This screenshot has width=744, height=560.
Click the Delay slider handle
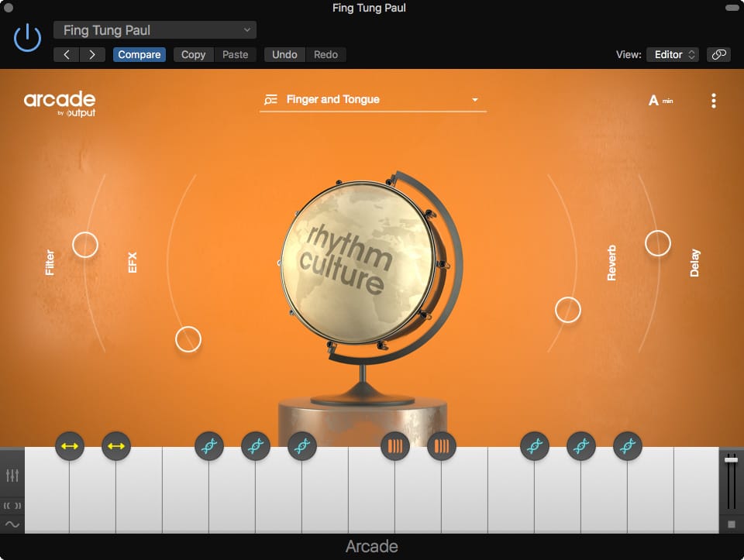[658, 243]
